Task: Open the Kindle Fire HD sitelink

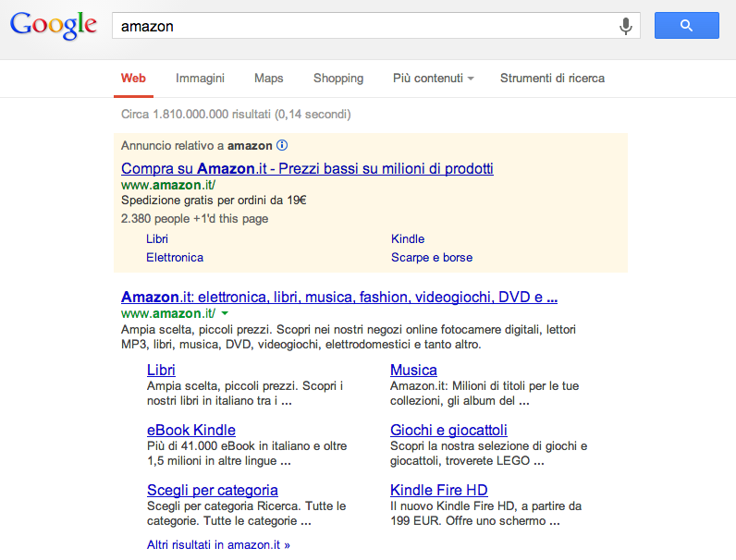Action: tap(439, 490)
